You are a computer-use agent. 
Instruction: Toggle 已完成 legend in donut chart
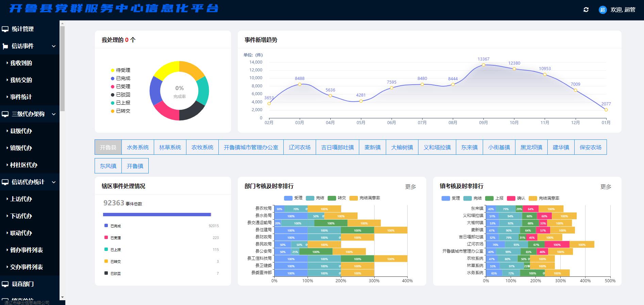click(120, 78)
